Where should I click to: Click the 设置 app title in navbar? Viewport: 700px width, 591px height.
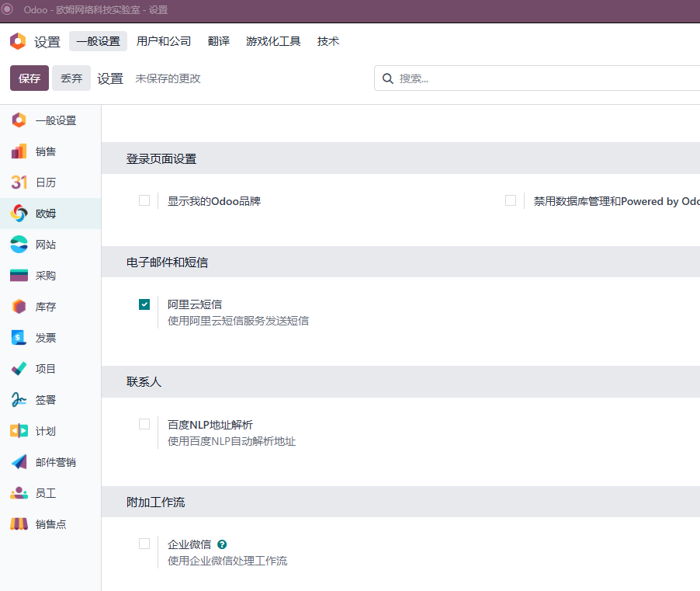click(x=47, y=42)
